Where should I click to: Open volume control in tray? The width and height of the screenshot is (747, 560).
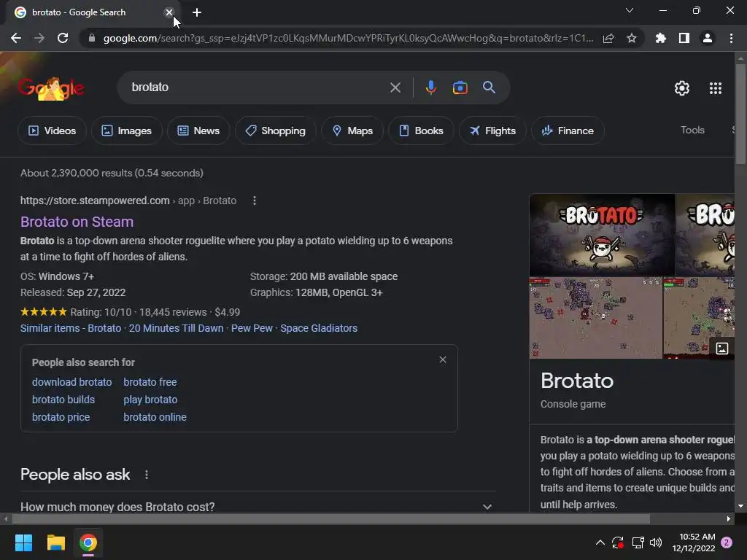point(656,542)
